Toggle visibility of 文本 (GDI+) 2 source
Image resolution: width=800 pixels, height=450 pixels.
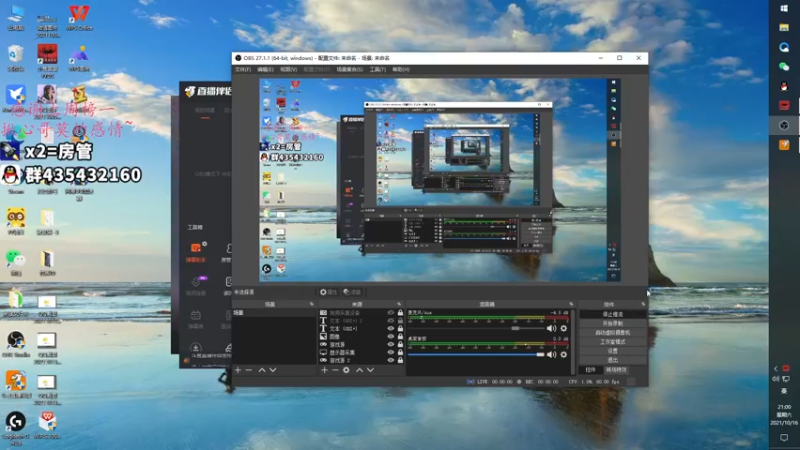[391, 320]
